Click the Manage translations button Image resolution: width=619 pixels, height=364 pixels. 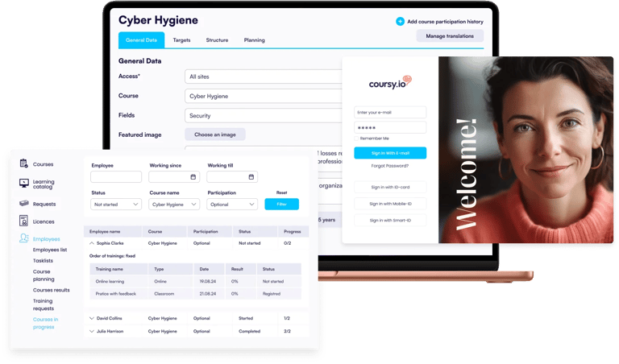tap(450, 36)
